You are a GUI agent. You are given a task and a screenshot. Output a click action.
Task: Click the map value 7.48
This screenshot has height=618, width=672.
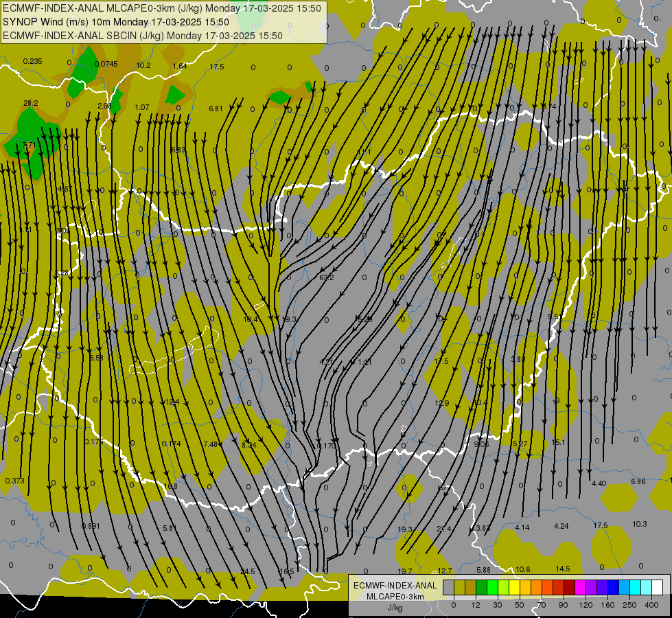211,444
